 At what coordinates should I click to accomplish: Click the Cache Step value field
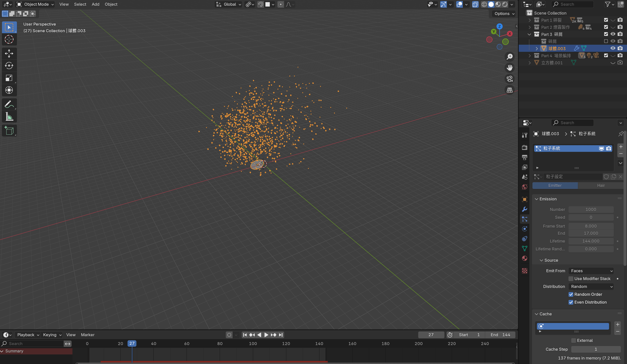pyautogui.click(x=596, y=349)
